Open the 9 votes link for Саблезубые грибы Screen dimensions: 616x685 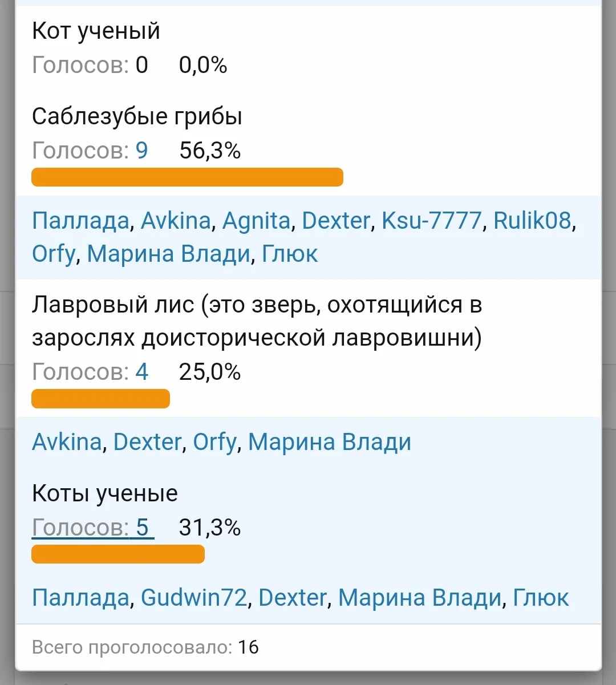tap(141, 151)
